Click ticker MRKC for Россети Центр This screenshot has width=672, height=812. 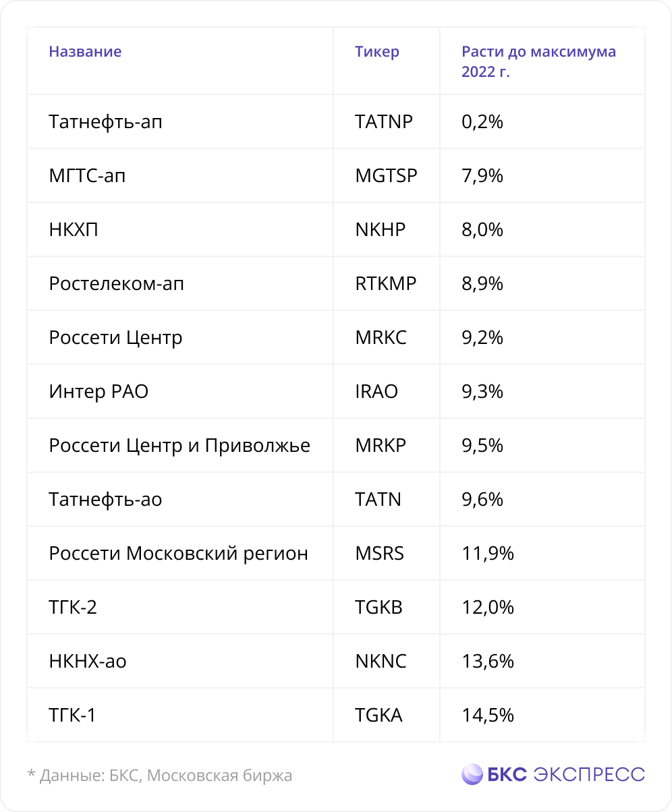(381, 337)
